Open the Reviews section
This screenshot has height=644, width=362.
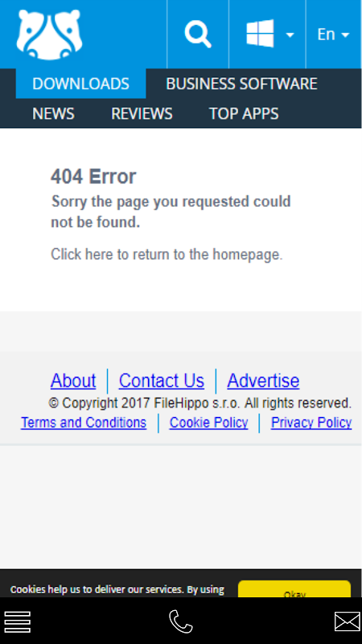[x=142, y=114]
